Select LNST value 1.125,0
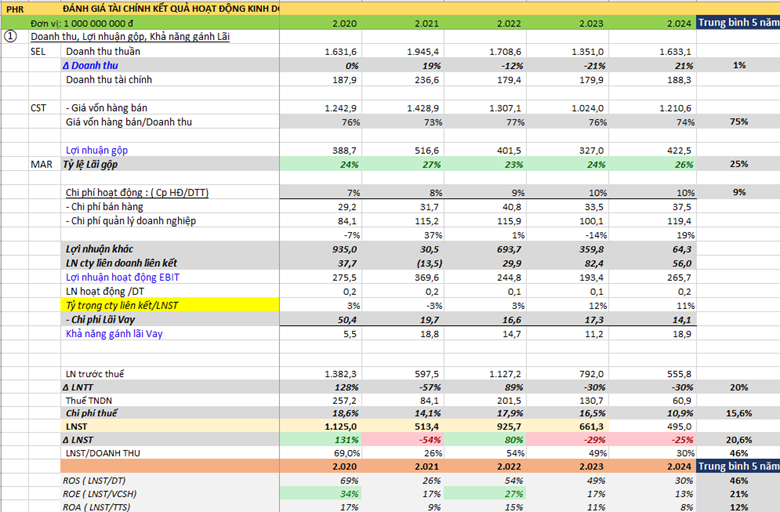 (341, 426)
